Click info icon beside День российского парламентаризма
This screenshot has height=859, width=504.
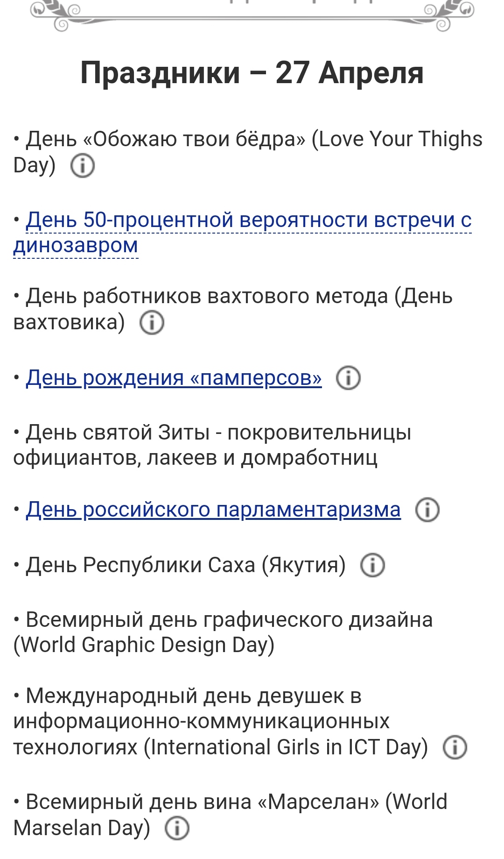pyautogui.click(x=427, y=510)
